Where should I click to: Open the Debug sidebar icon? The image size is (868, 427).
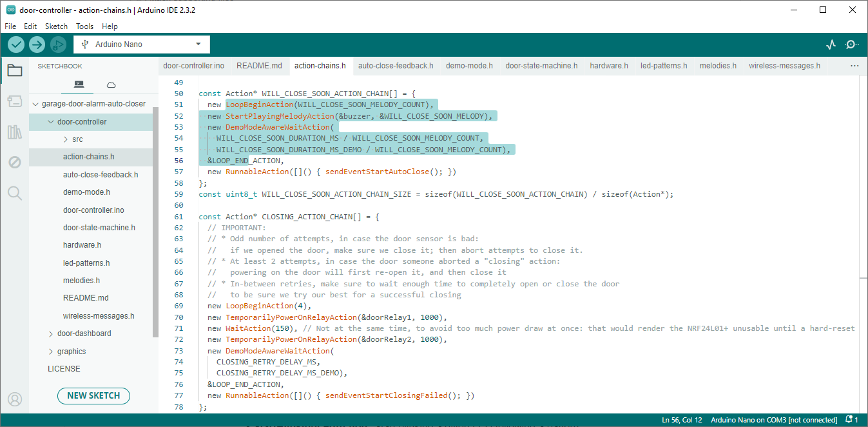14,163
